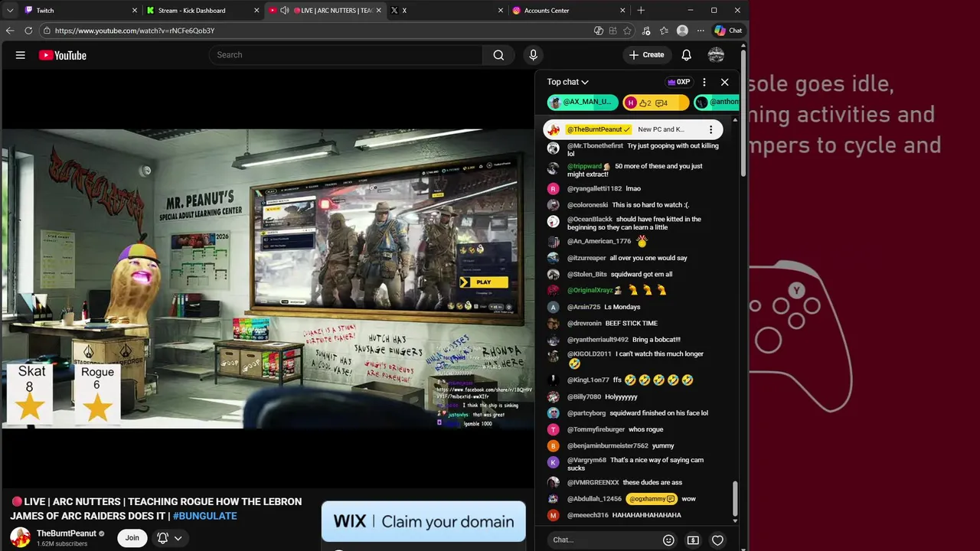Click the @ogxhammy reply chip
The image size is (980, 551).
pos(652,499)
